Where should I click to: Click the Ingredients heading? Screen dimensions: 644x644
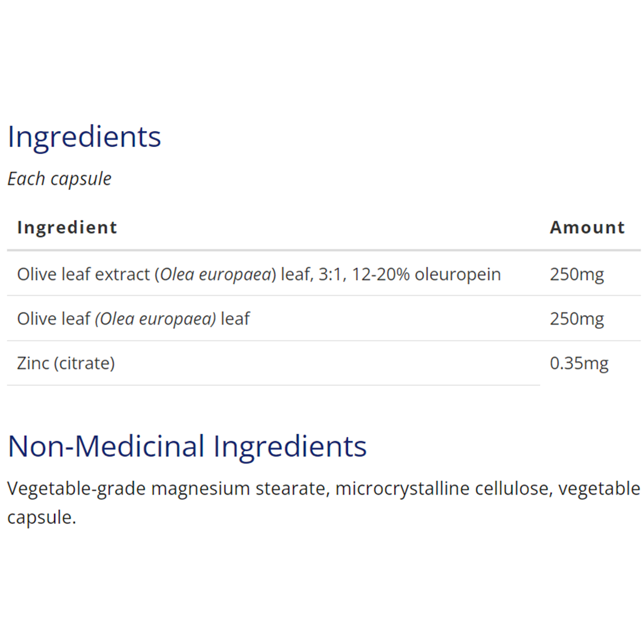coord(84,137)
